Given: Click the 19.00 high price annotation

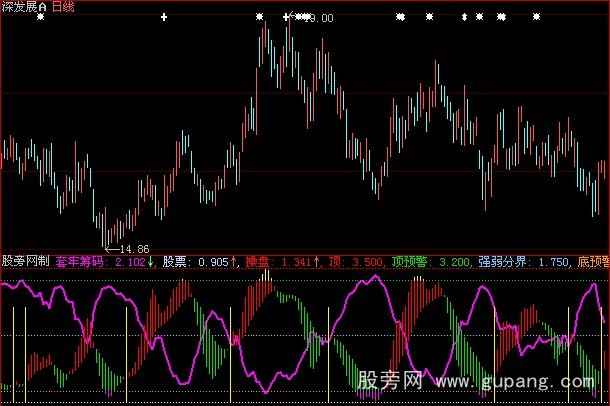Looking at the screenshot, I should point(320,18).
